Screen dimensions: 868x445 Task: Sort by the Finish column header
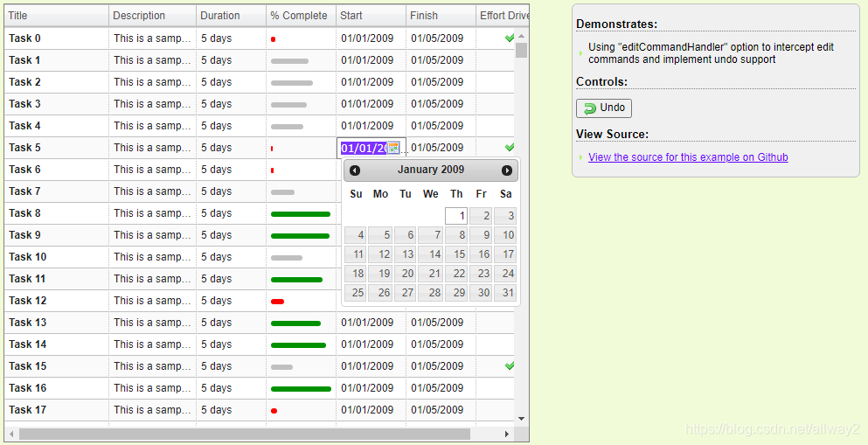[x=440, y=16]
